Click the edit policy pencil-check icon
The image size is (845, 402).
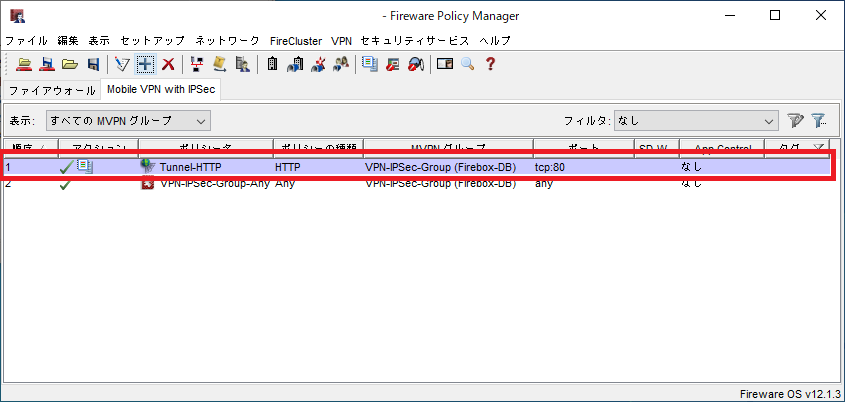[x=122, y=64]
